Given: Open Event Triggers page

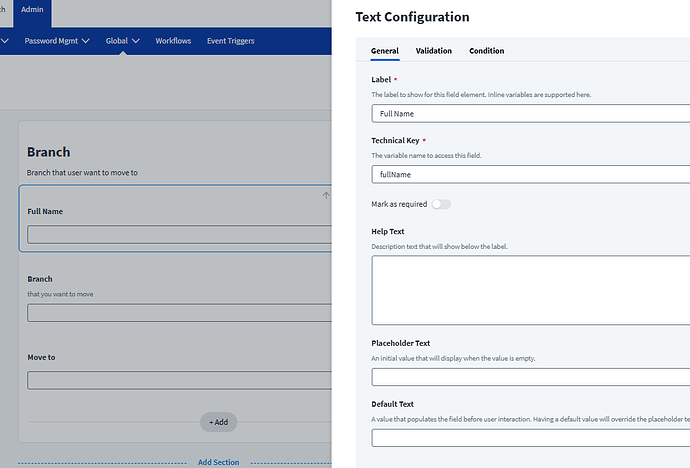Looking at the screenshot, I should 230,41.
